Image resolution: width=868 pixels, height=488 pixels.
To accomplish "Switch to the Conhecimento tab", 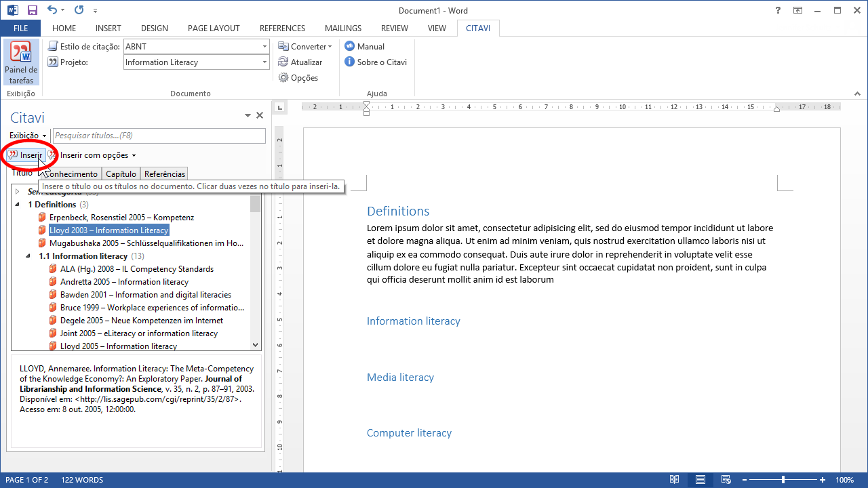I will click(71, 174).
